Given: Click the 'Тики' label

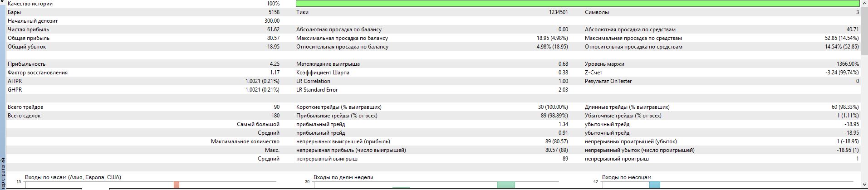Looking at the screenshot, I should pos(302,12).
